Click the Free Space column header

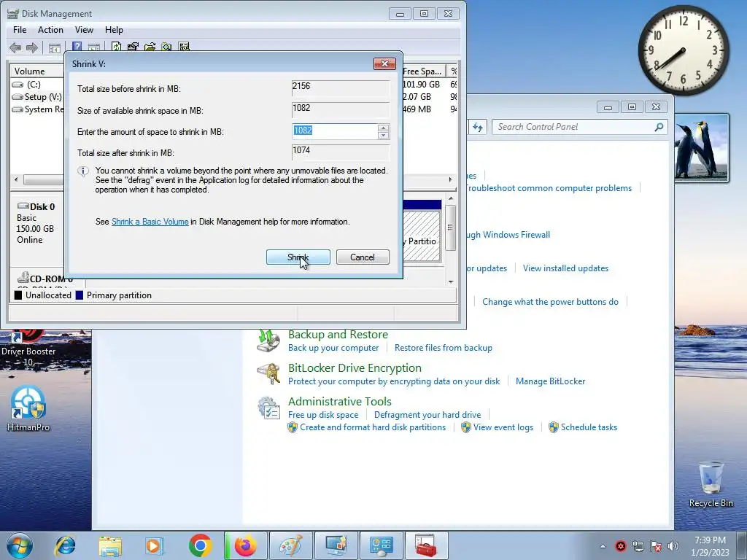(423, 71)
